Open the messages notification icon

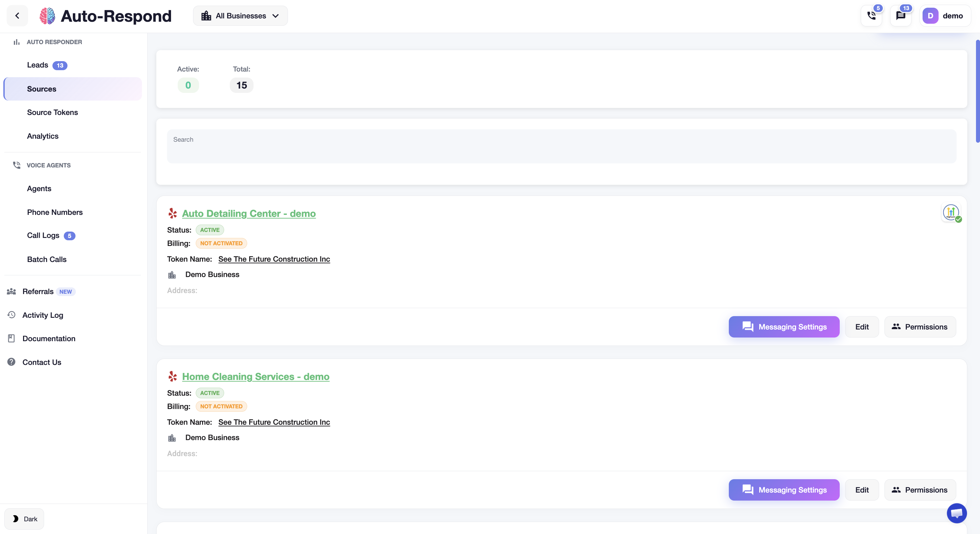point(901,16)
